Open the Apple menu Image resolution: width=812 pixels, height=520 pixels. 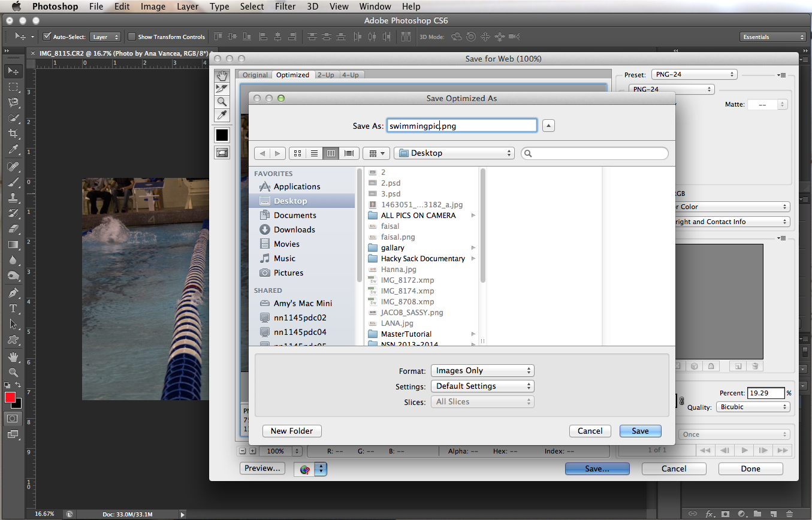(16, 7)
